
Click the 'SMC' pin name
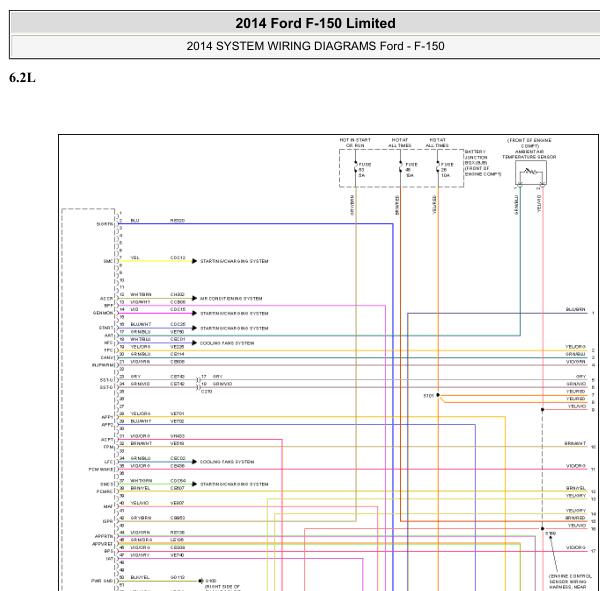click(x=108, y=261)
